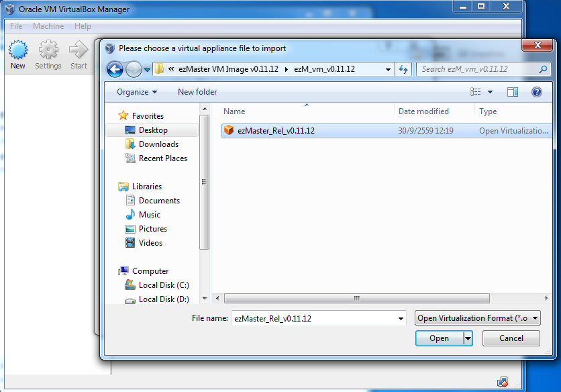Click the network status icon in VirtualBox status bar

click(503, 383)
